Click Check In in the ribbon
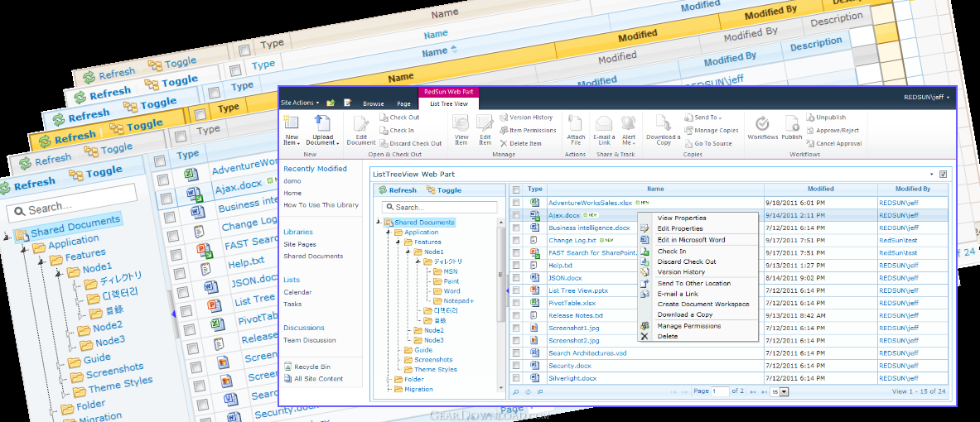Viewport: 980px width, 422px height. (x=397, y=130)
